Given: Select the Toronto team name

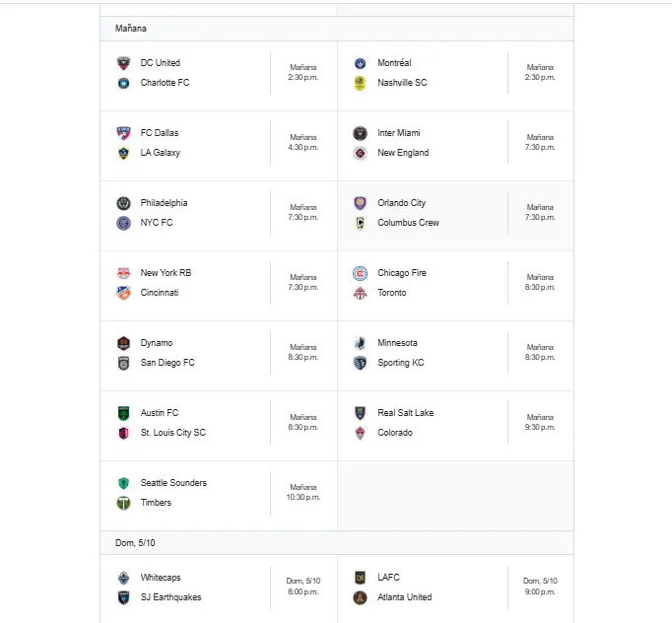Looking at the screenshot, I should click(x=391, y=293).
